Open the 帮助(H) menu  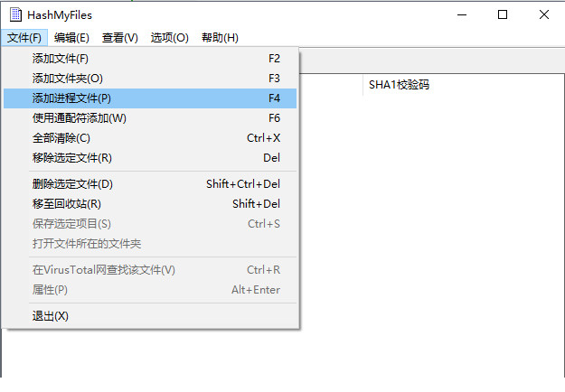(220, 37)
